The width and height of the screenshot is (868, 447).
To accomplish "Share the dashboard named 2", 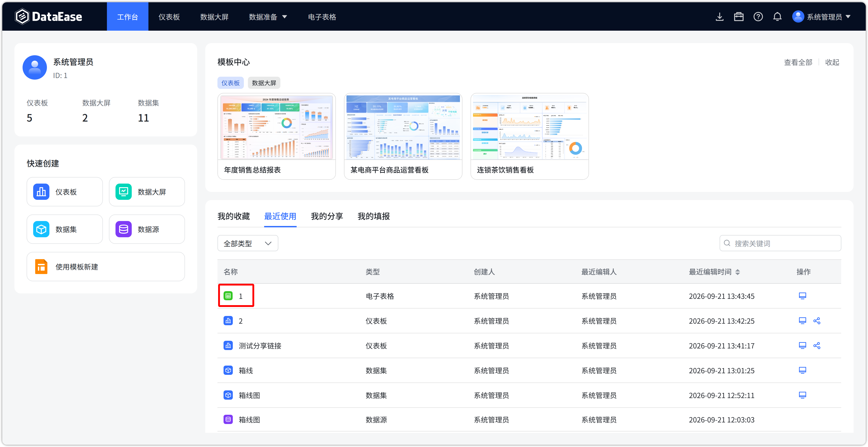I will pos(817,321).
